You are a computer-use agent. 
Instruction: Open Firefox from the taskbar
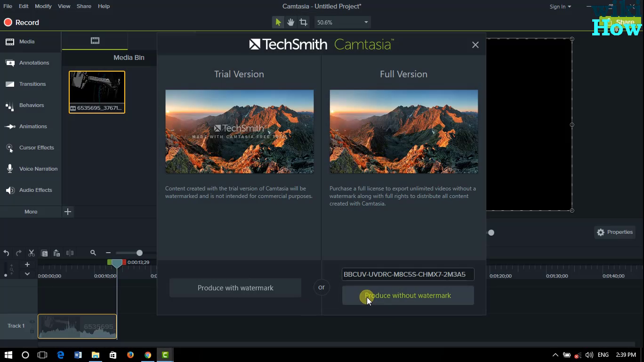pos(130,355)
